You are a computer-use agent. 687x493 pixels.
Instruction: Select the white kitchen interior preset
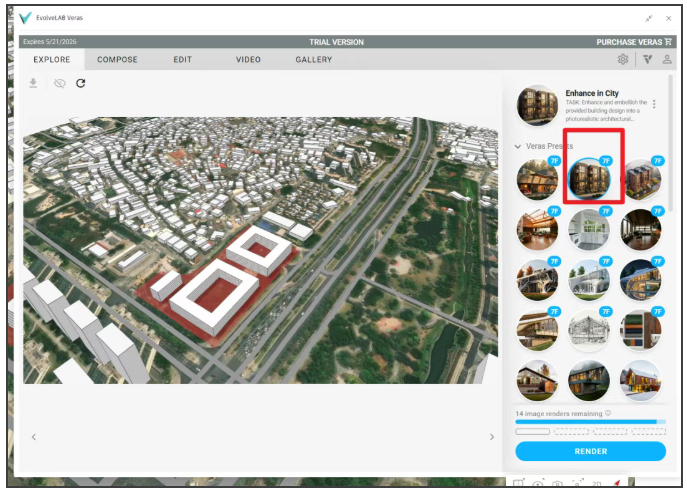tap(589, 230)
